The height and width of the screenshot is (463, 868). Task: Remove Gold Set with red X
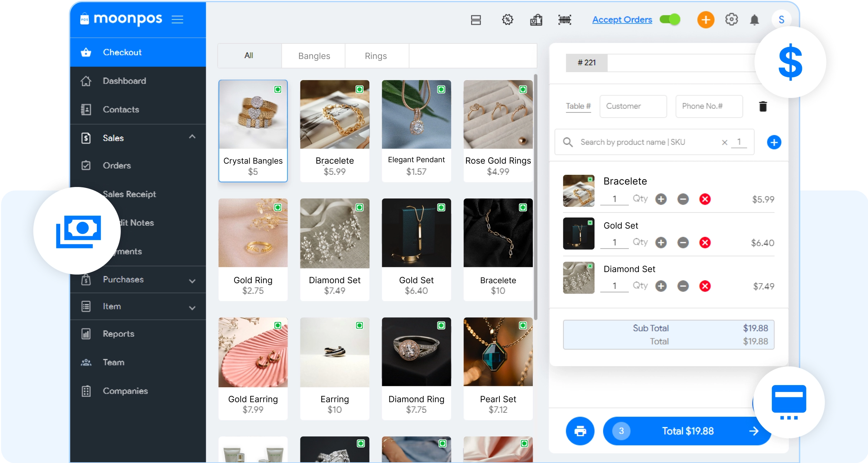point(705,243)
